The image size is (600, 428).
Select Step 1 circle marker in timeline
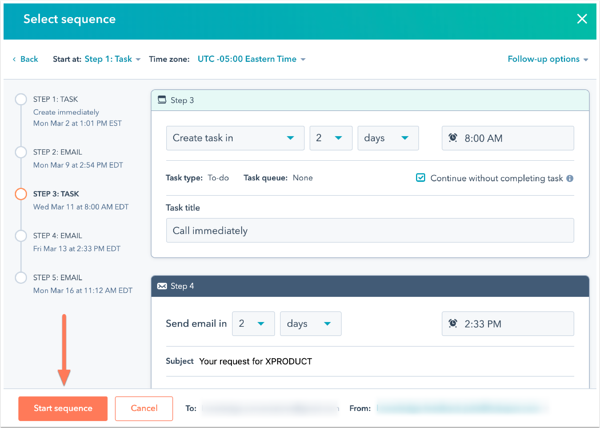tap(21, 99)
